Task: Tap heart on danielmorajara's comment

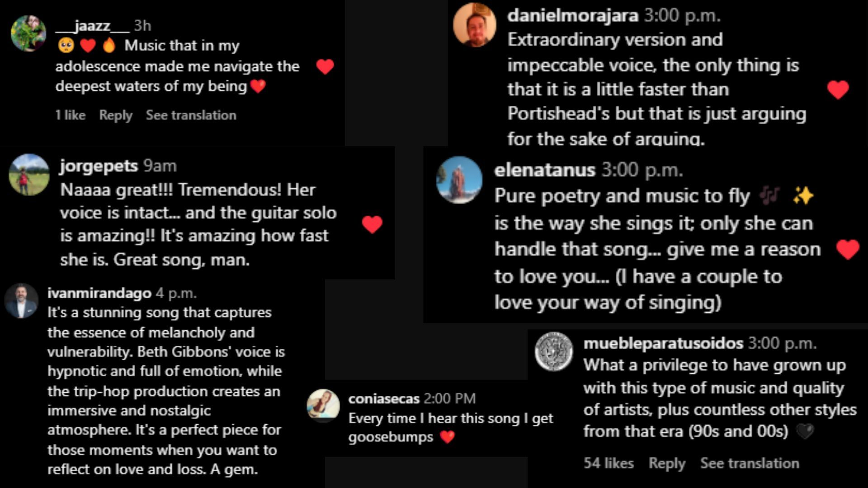Action: [838, 89]
